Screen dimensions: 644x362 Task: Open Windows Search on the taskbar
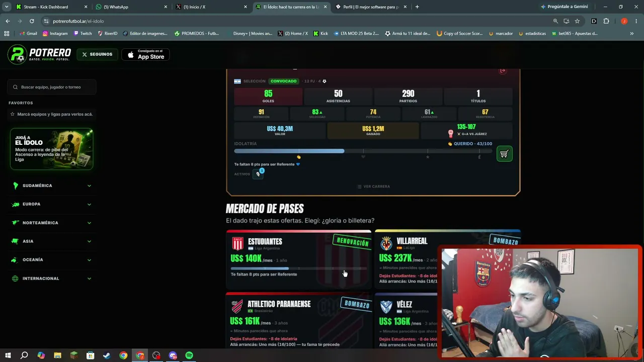24,355
